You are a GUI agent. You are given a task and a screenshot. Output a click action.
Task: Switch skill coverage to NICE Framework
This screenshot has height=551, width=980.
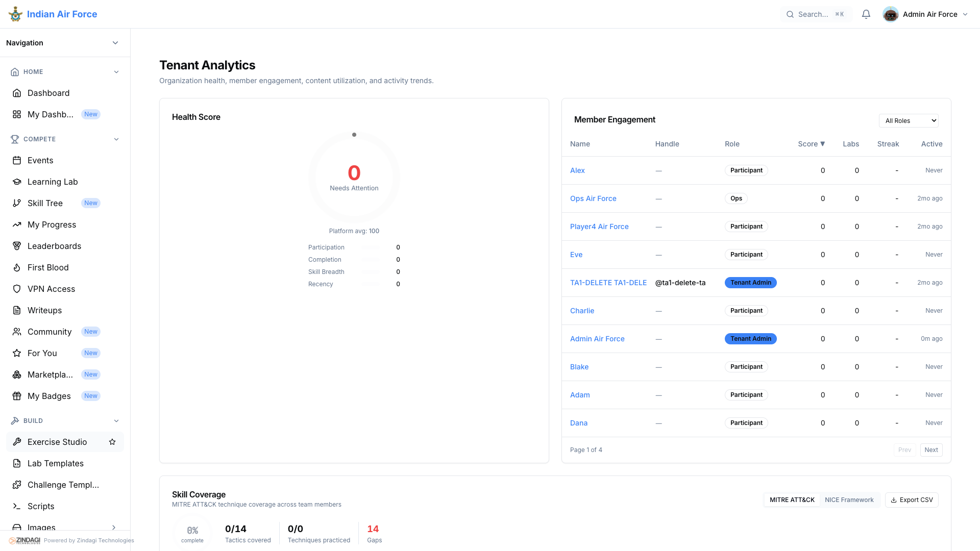tap(849, 500)
